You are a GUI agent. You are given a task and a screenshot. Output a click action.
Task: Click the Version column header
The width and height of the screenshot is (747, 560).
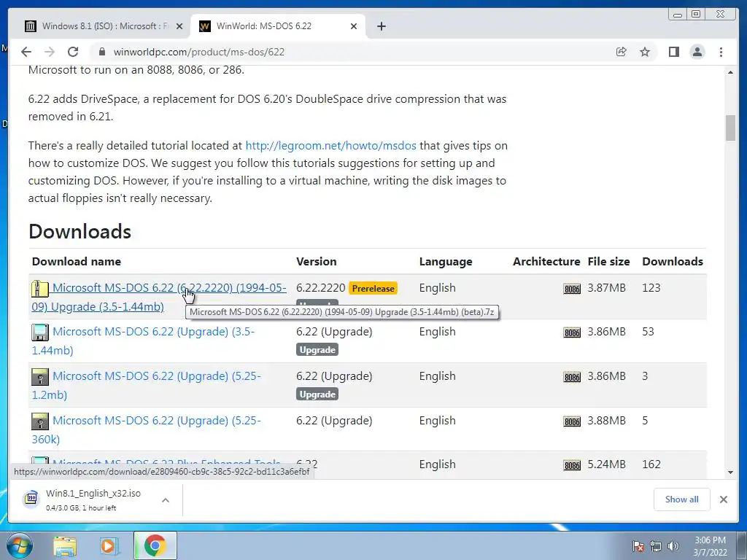[317, 262]
